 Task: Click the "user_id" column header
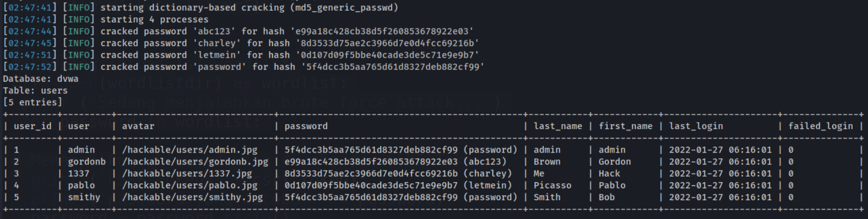(x=33, y=126)
